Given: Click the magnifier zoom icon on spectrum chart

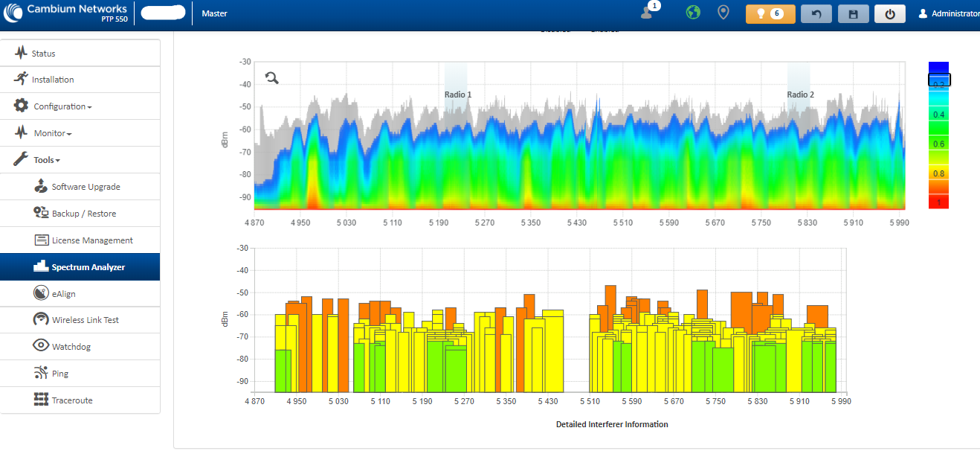Looking at the screenshot, I should [272, 78].
